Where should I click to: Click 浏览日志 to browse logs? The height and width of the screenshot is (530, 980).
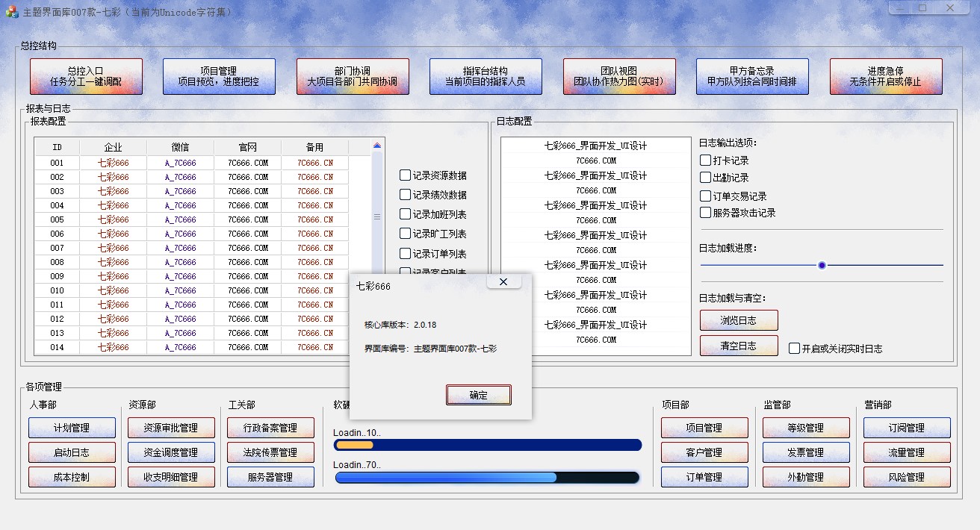click(739, 319)
